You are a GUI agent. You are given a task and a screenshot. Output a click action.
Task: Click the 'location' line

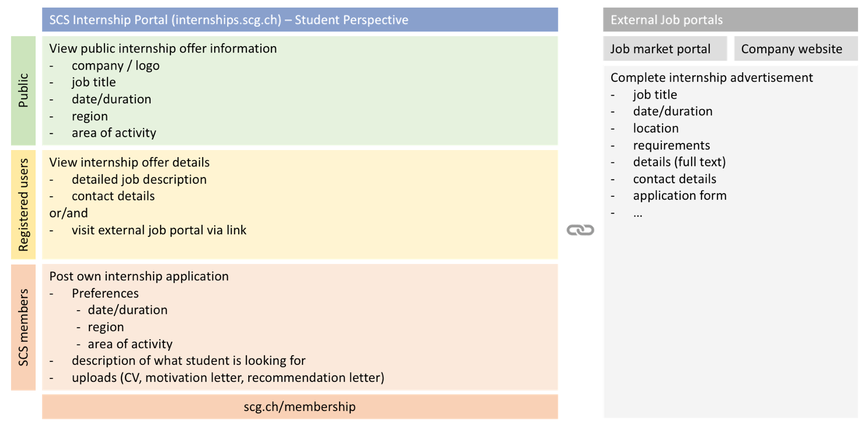[656, 128]
